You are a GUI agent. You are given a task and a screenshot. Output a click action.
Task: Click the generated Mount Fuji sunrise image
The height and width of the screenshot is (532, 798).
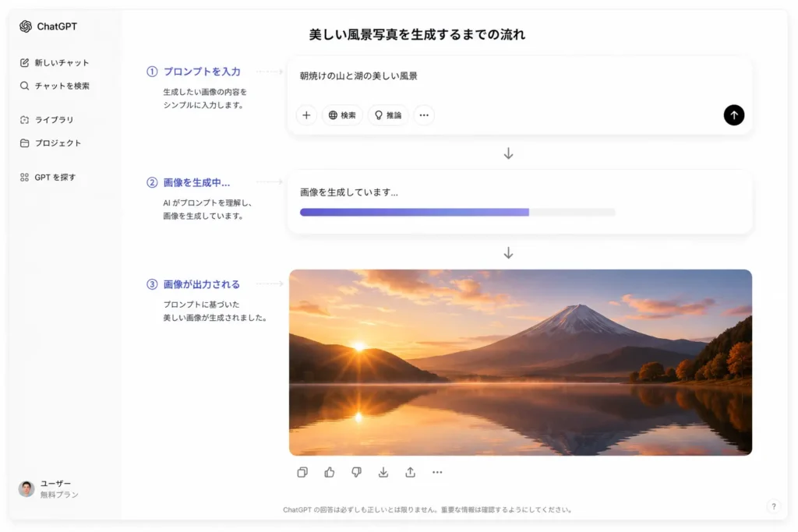[520, 362]
